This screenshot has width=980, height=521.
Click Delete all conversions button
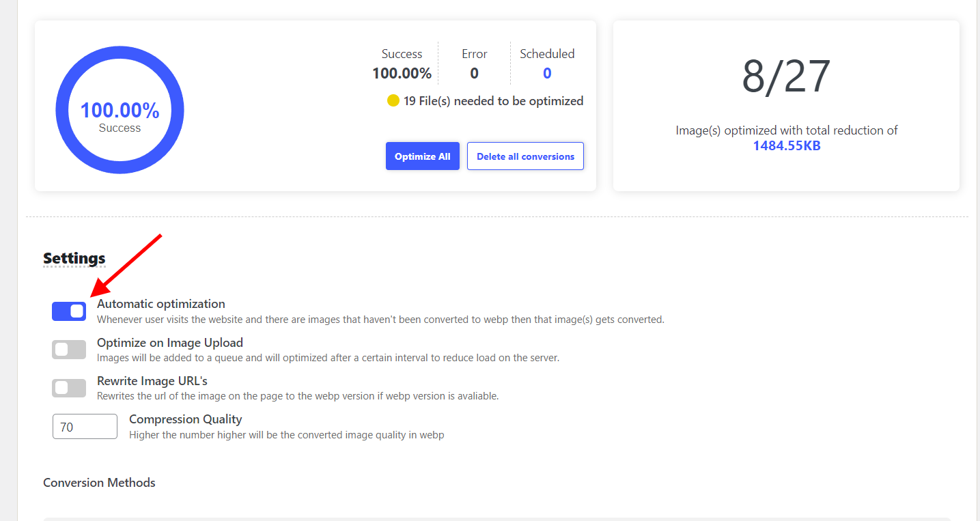click(x=525, y=156)
